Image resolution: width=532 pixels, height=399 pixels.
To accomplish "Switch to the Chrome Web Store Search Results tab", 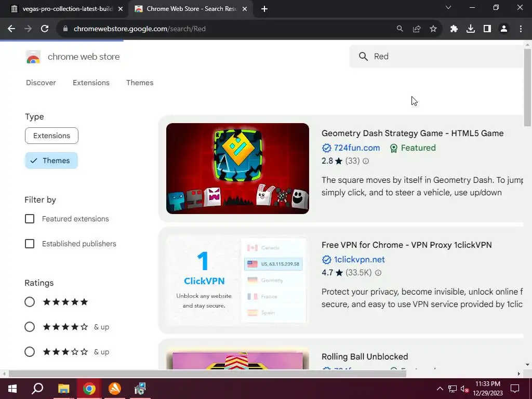I will tap(191, 9).
